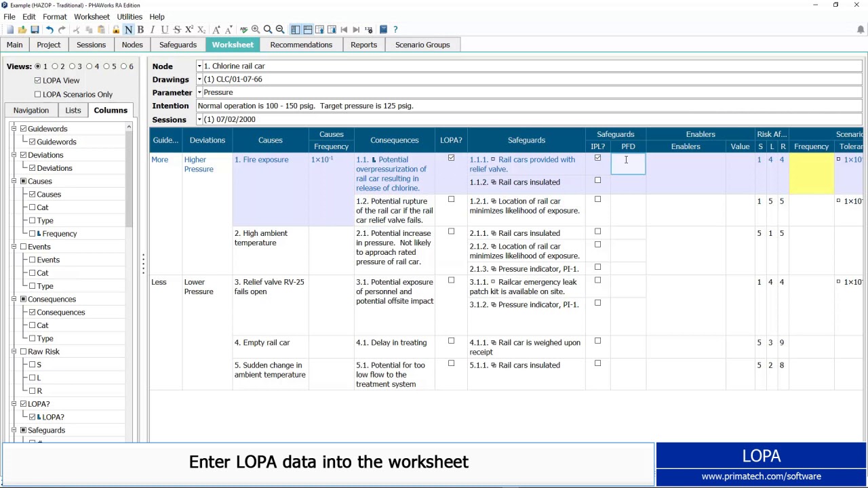Switch to the Lists panel tab

73,110
